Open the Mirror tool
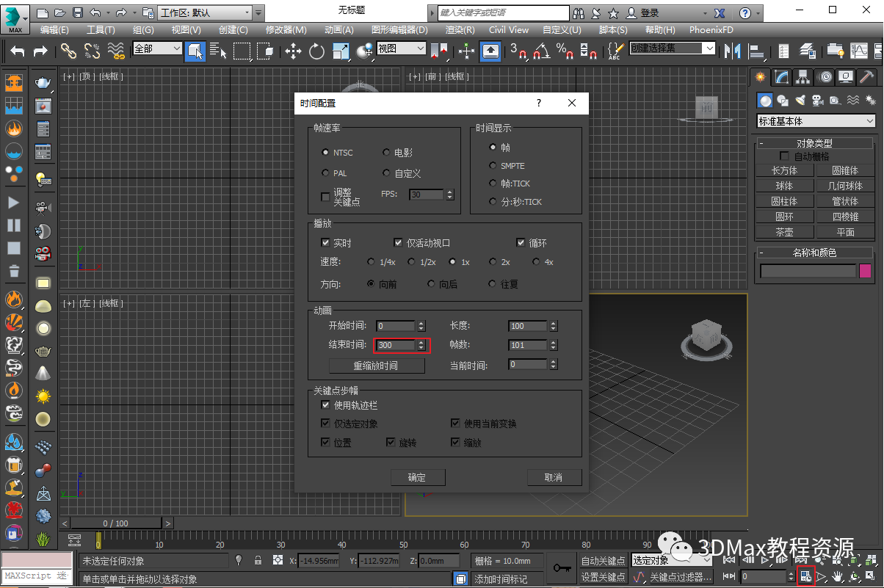The image size is (884, 588). click(x=731, y=51)
